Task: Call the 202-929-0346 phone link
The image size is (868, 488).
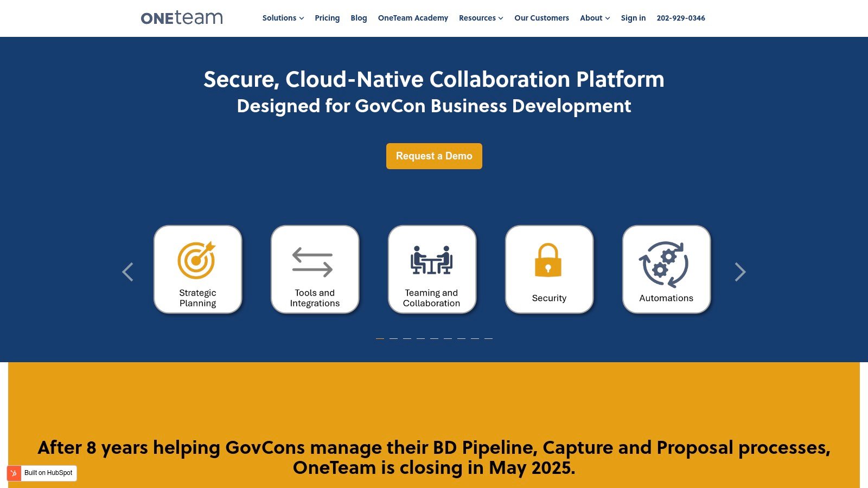Action: tap(681, 18)
